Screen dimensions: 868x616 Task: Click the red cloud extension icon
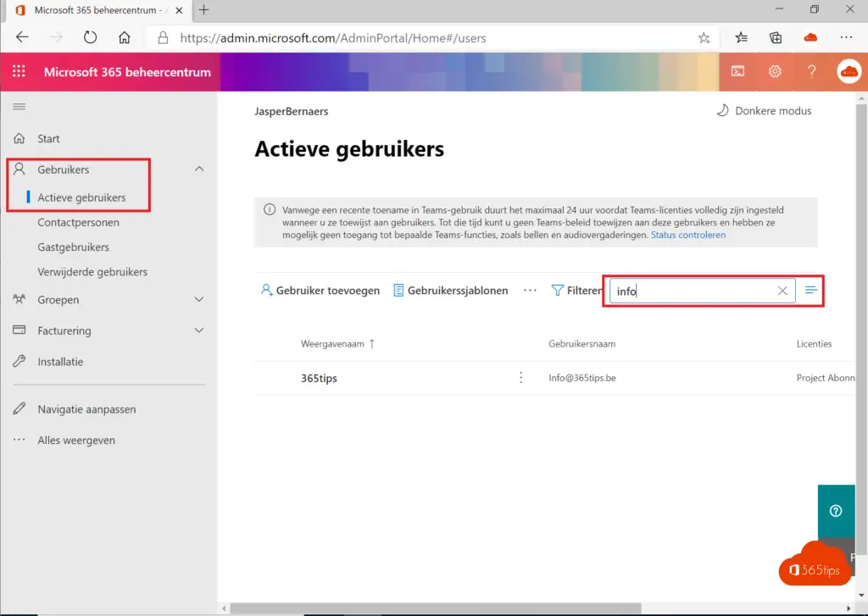click(x=810, y=37)
